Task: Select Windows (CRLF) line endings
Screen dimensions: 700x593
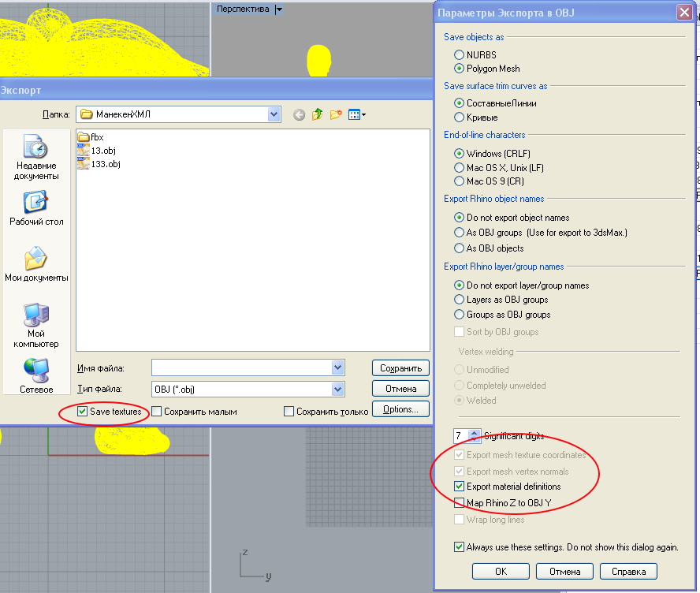Action: tap(459, 153)
